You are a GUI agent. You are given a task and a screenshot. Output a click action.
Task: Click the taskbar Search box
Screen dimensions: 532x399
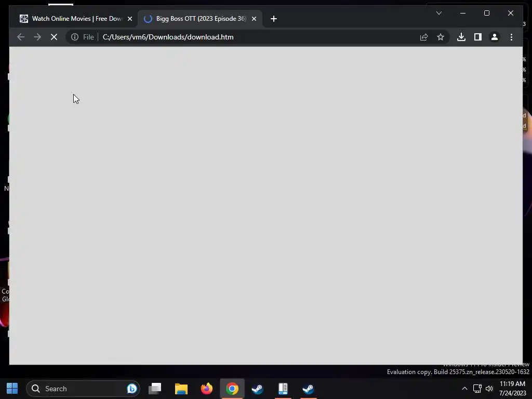coord(83,389)
